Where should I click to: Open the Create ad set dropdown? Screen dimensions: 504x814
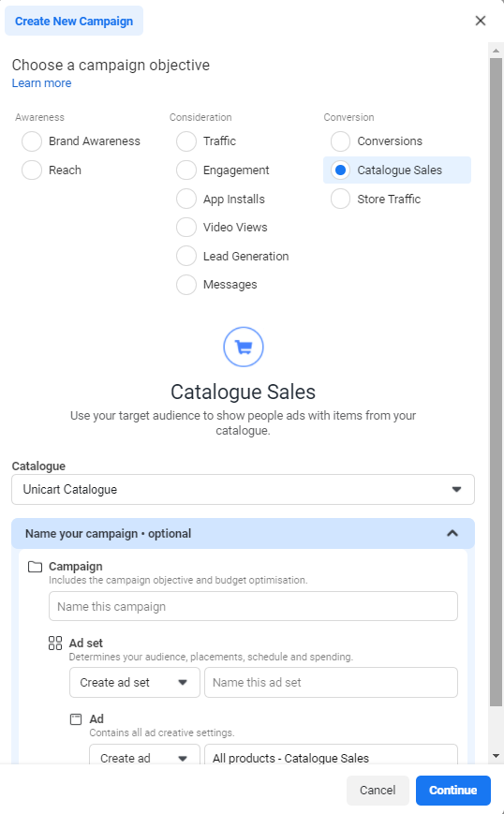pyautogui.click(x=135, y=683)
